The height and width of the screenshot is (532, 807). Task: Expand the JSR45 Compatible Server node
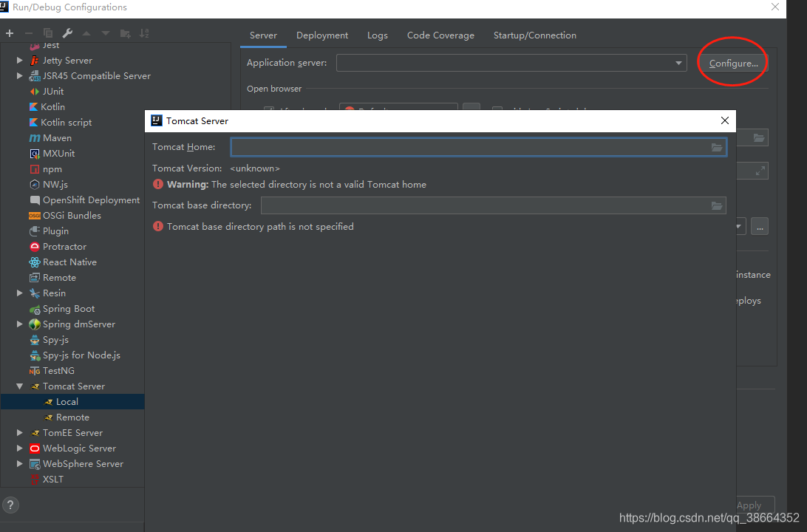click(19, 75)
